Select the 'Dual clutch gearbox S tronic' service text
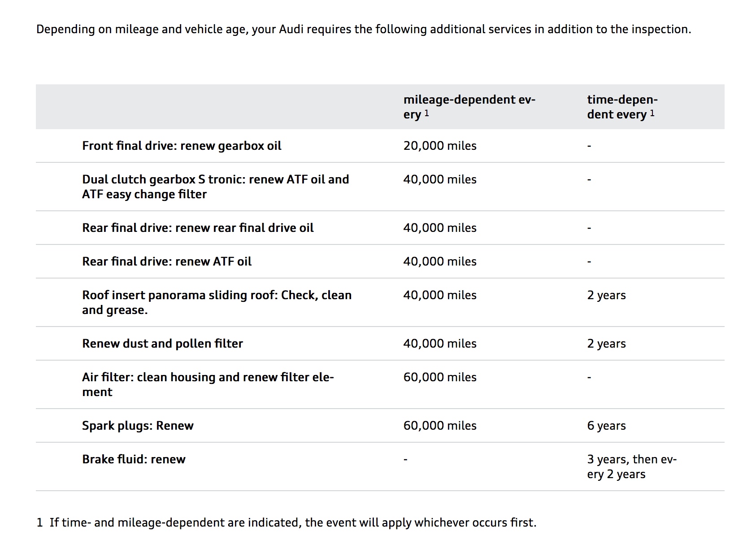The image size is (756, 549). pyautogui.click(x=215, y=187)
